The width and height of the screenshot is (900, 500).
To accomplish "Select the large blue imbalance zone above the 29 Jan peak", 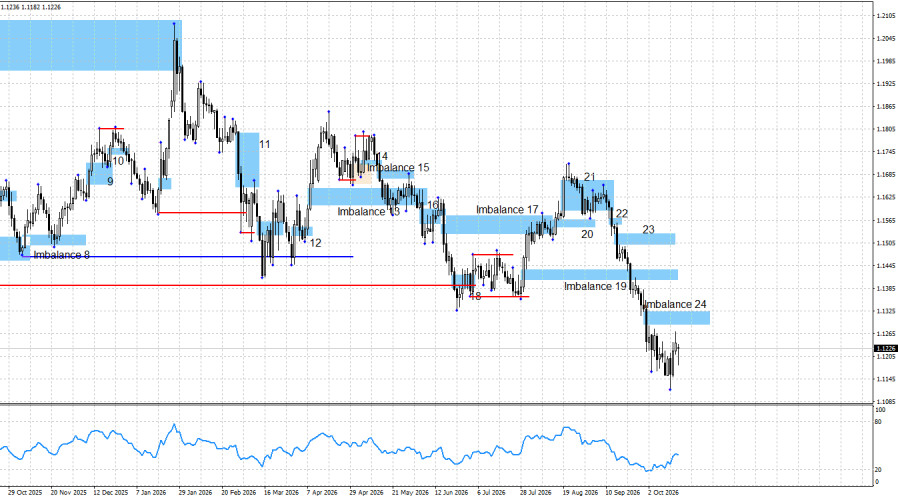I will point(91,45).
